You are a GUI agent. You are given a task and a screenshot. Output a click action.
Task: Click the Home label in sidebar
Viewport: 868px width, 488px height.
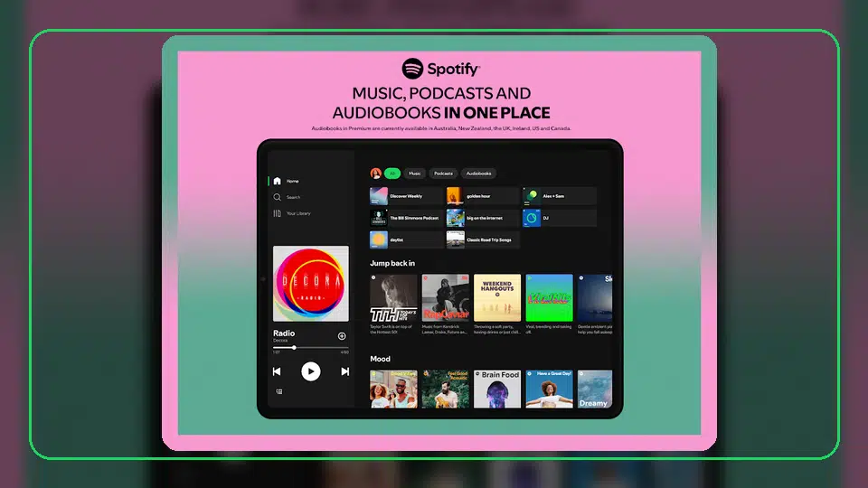click(x=292, y=181)
